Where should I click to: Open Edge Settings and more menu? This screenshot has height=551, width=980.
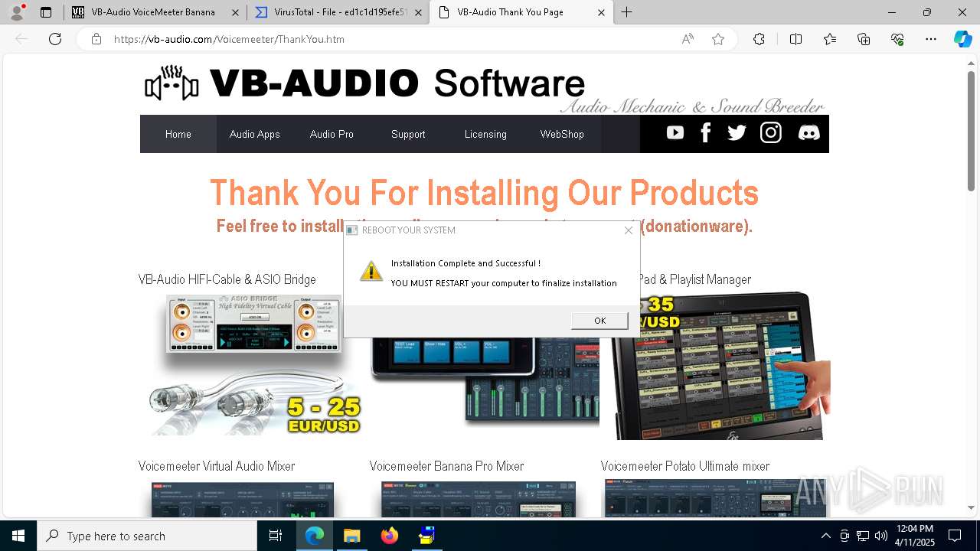[931, 39]
